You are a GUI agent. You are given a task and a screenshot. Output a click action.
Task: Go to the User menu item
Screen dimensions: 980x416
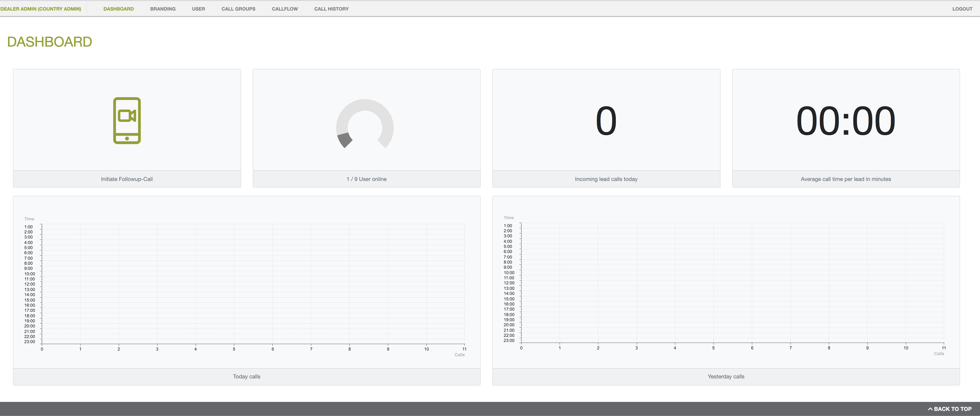tap(198, 9)
